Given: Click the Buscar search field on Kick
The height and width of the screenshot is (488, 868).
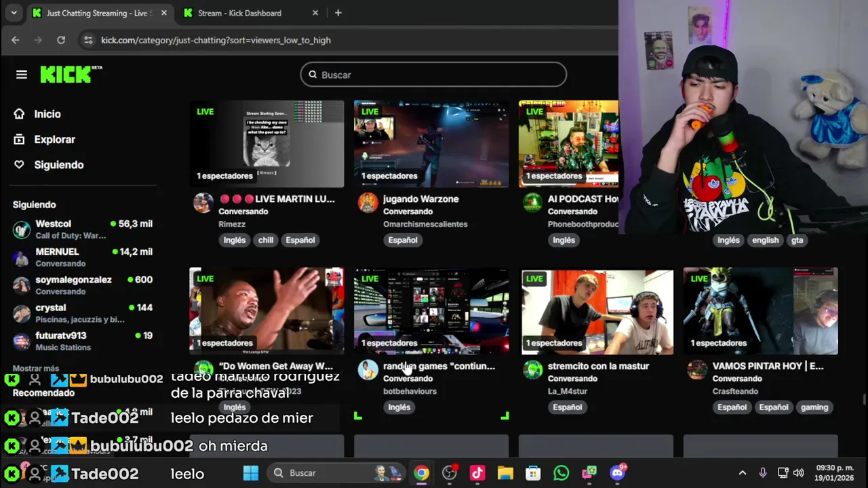Looking at the screenshot, I should [433, 75].
